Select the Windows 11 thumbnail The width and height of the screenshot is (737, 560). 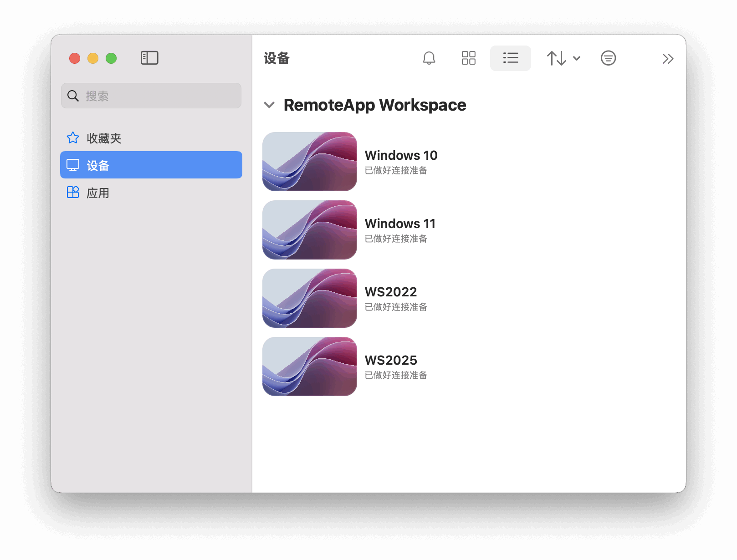click(x=310, y=230)
